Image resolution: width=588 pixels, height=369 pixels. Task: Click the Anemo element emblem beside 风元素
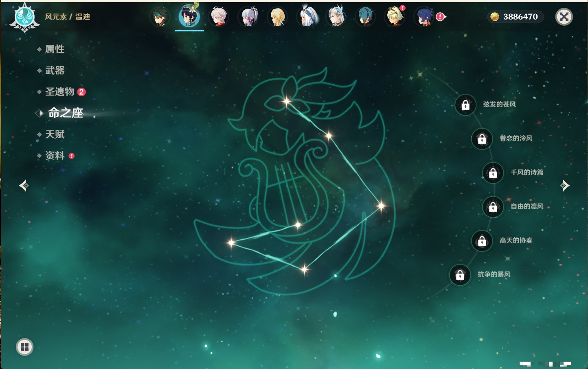tap(24, 17)
